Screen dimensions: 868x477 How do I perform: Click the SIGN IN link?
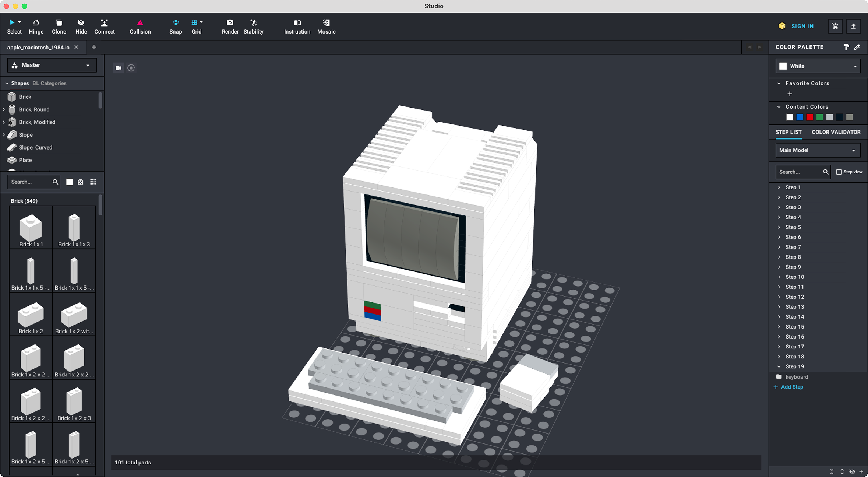tap(802, 26)
